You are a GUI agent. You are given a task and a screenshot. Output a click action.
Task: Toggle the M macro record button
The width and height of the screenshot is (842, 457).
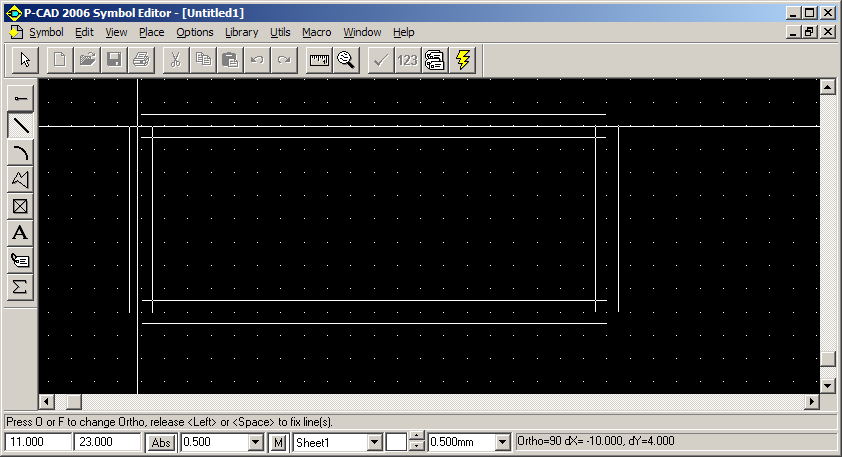[x=278, y=443]
